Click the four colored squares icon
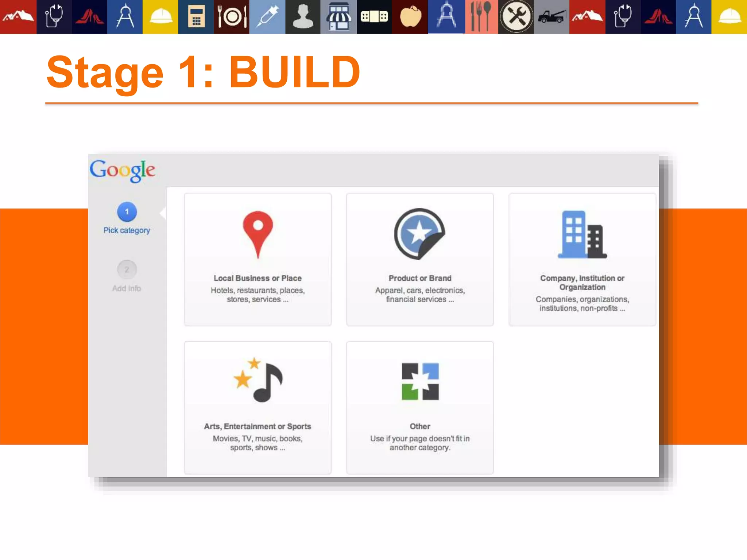The width and height of the screenshot is (747, 560). (x=420, y=381)
